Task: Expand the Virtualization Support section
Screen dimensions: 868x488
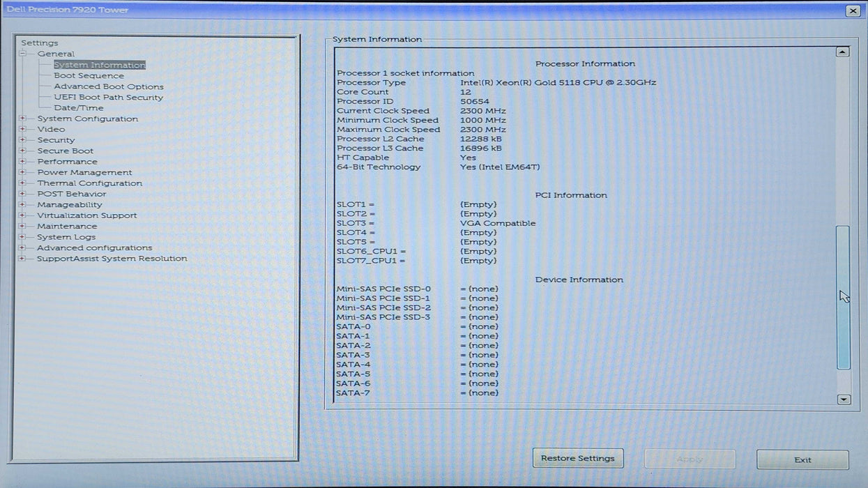Action: tap(23, 215)
